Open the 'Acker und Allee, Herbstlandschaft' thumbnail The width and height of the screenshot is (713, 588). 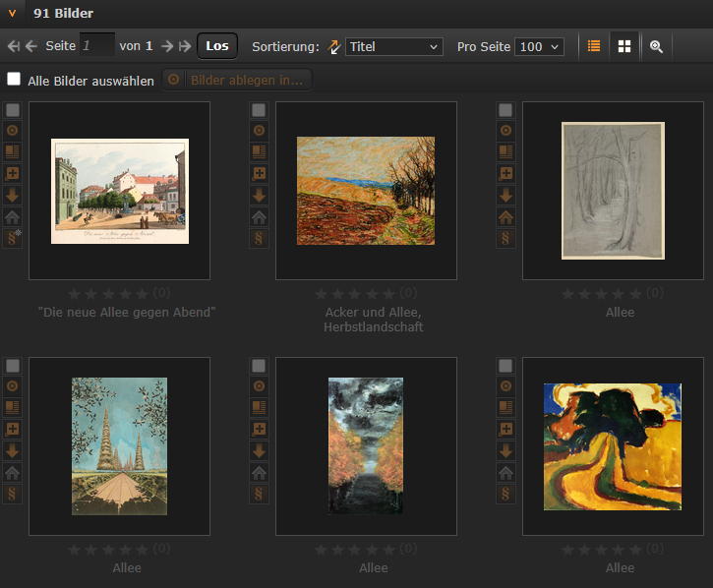pyautogui.click(x=366, y=191)
